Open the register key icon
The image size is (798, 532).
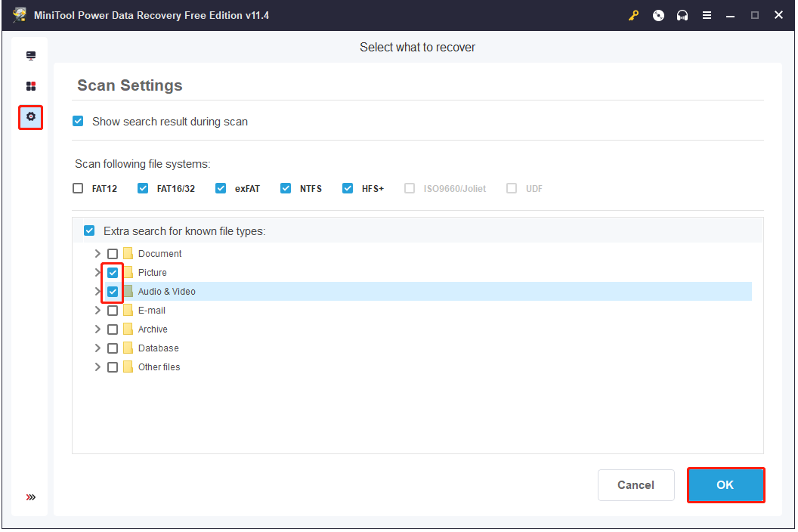pos(633,15)
